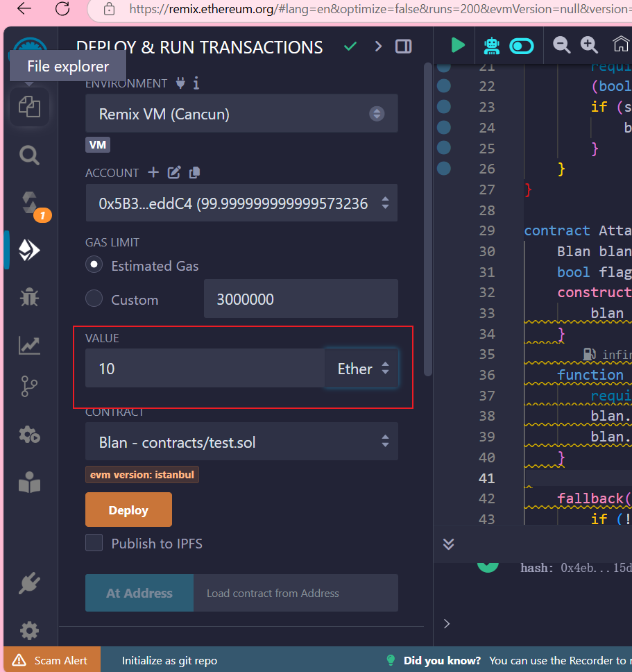Add a new account with plus icon
632x672 pixels.
tap(153, 172)
